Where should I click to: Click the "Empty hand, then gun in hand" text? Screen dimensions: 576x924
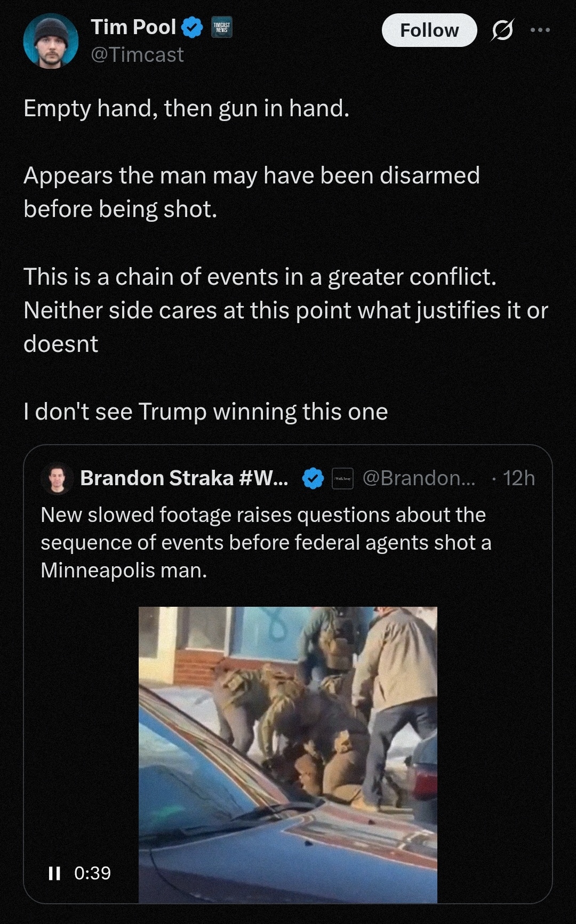[x=187, y=108]
